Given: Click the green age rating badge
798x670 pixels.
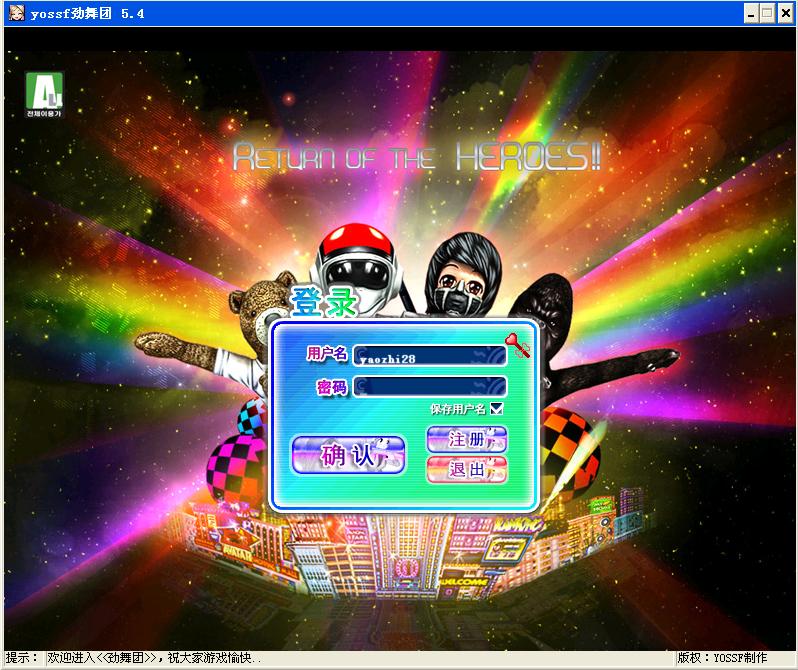Looking at the screenshot, I should click(43, 94).
